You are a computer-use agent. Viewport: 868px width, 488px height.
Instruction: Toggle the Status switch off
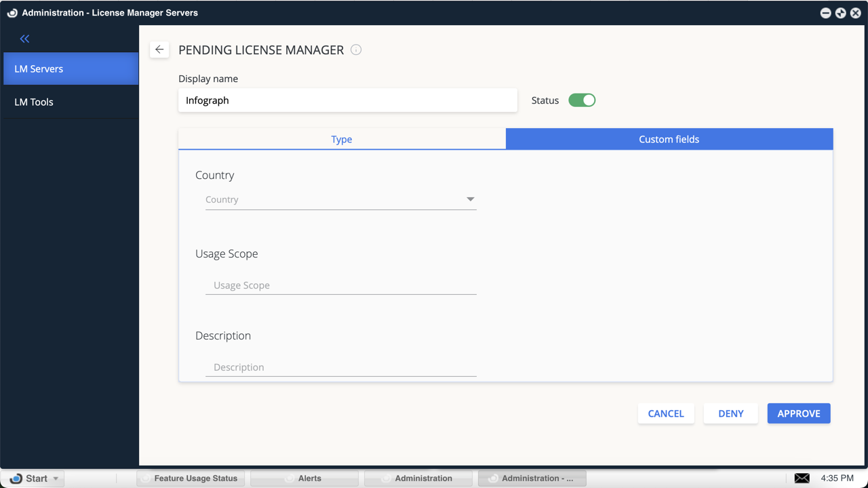(x=582, y=100)
